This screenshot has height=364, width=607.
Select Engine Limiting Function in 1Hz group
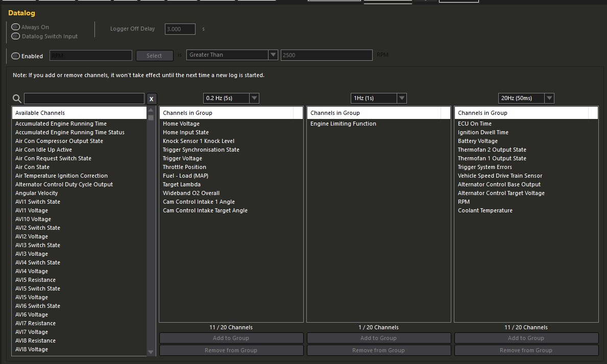(343, 124)
